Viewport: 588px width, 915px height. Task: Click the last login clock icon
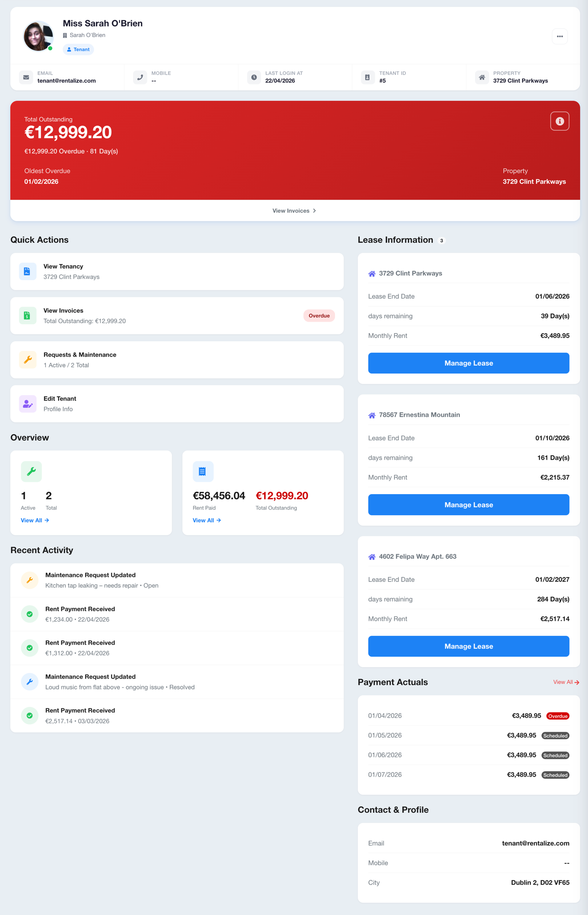(254, 77)
